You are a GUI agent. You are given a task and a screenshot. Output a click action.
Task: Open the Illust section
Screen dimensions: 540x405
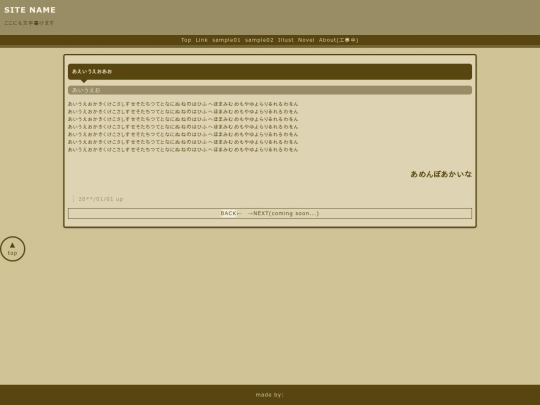pyautogui.click(x=285, y=40)
